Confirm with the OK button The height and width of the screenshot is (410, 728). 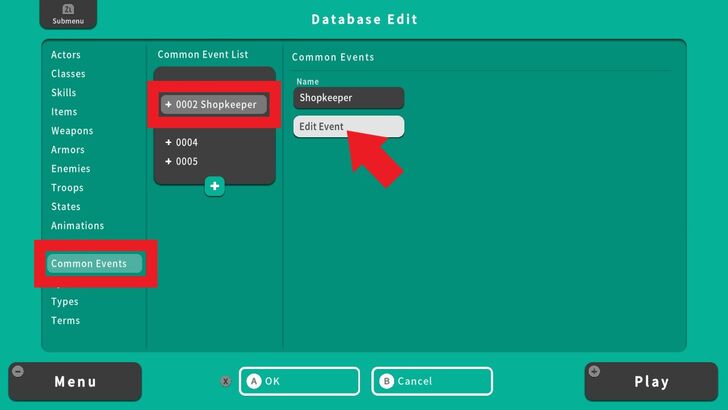299,381
